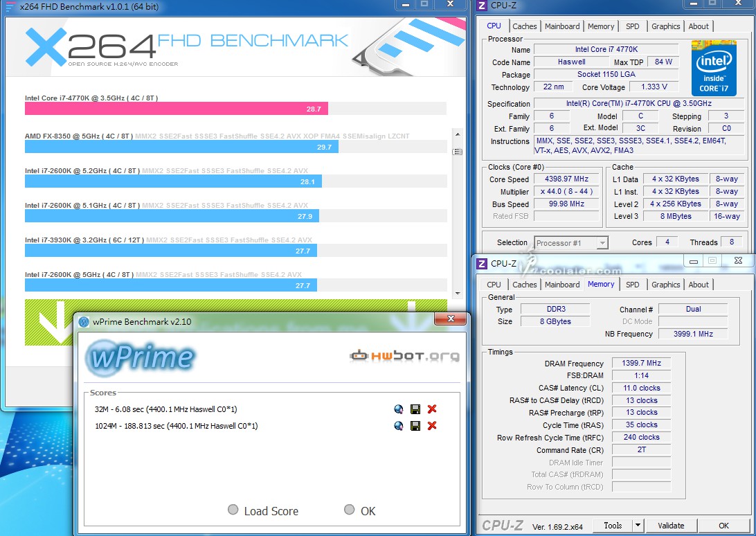The image size is (756, 536).
Task: Switch to CPU tab in lower CPU-Z
Action: coord(494,285)
